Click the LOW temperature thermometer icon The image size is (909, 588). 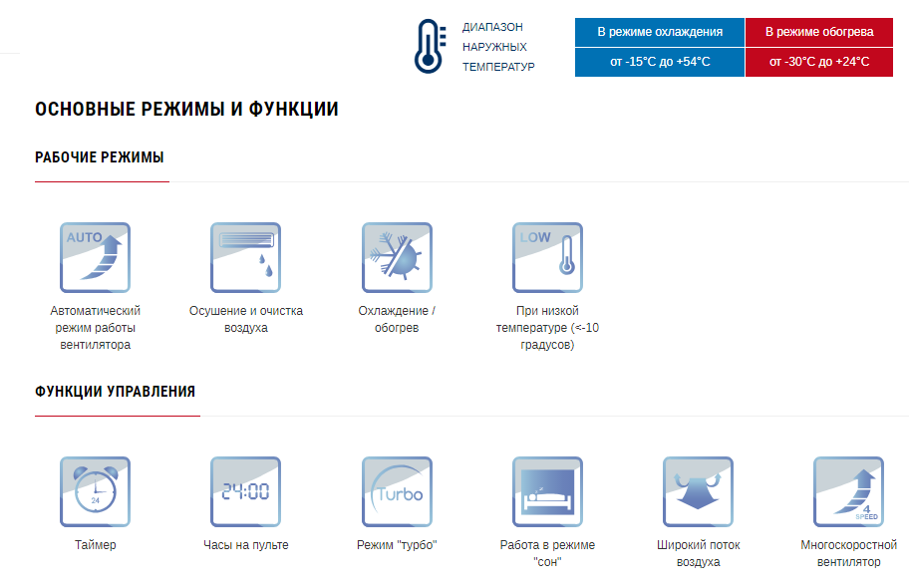coord(547,257)
